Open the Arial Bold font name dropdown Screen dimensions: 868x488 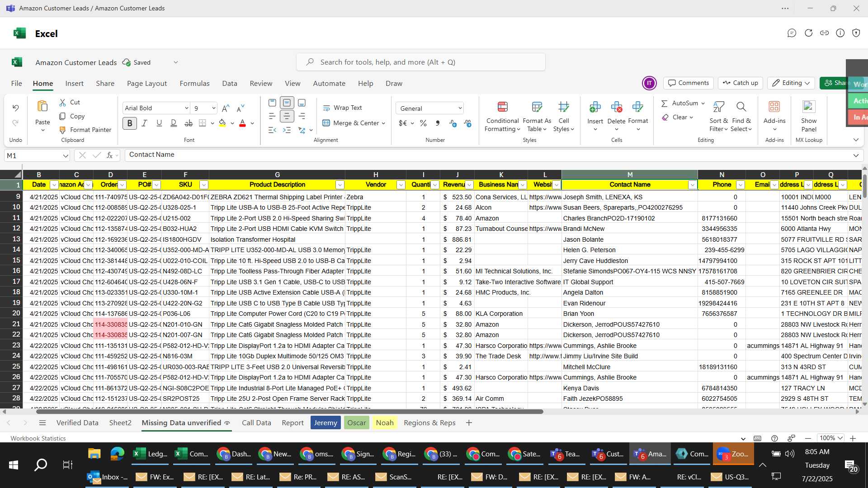(186, 108)
